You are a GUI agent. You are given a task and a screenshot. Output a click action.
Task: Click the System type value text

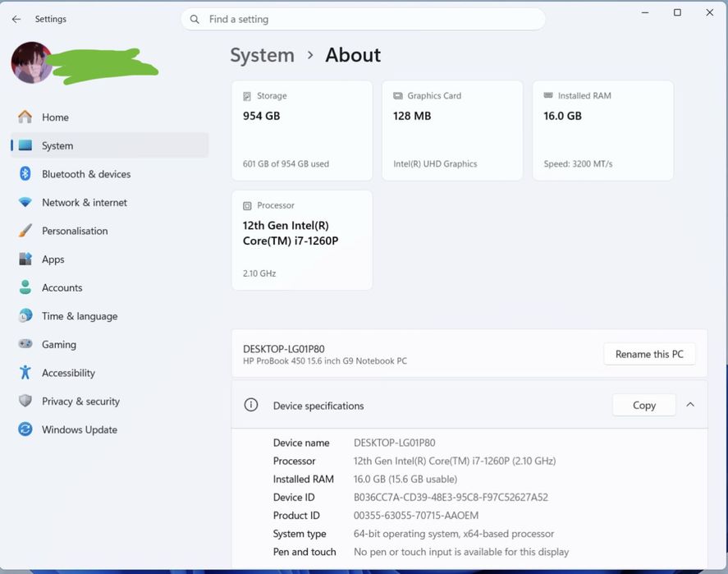click(454, 534)
